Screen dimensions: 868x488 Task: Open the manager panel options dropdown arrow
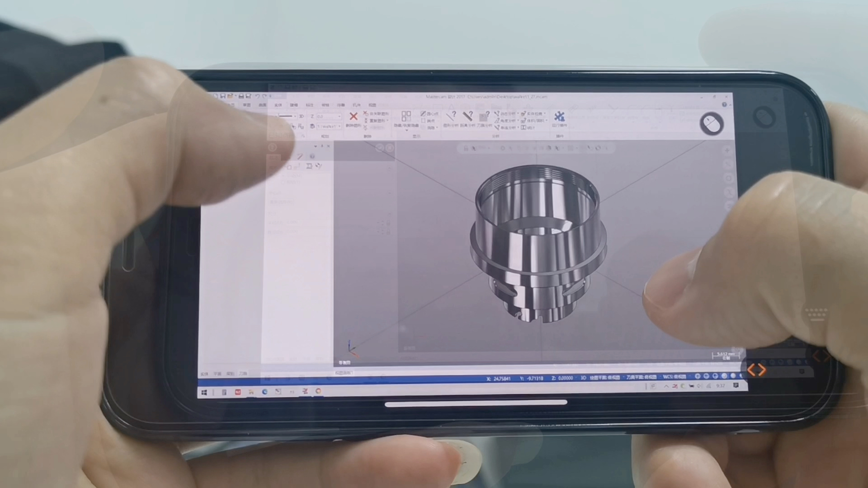pos(316,146)
